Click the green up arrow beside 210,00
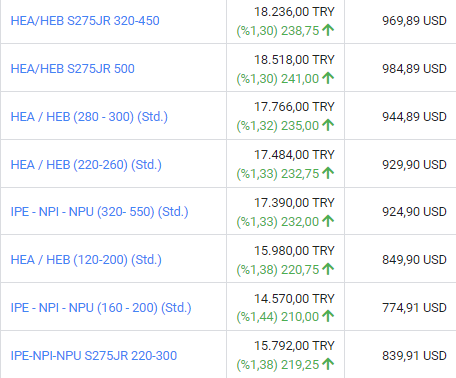 coord(328,316)
